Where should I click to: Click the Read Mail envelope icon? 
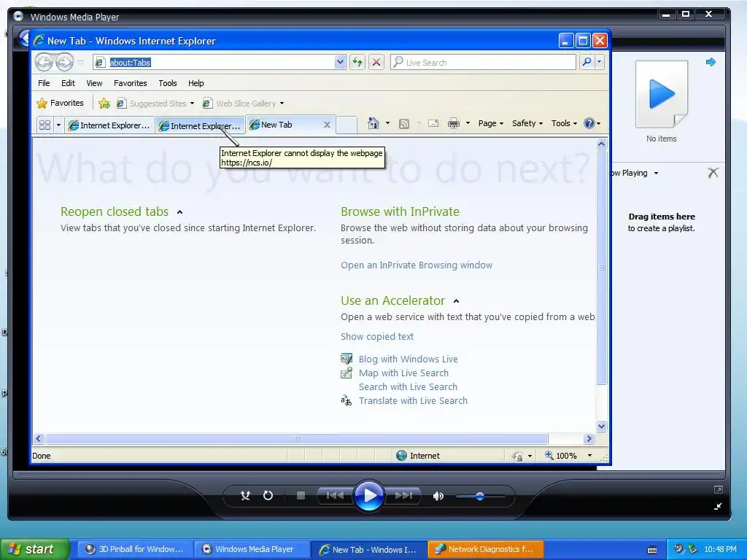point(433,124)
